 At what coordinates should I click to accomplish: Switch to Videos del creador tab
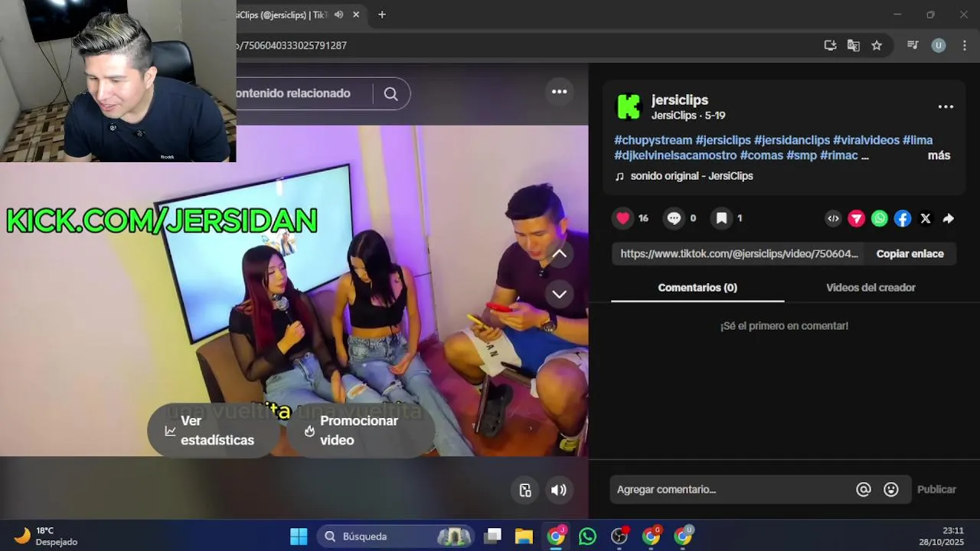click(x=871, y=288)
